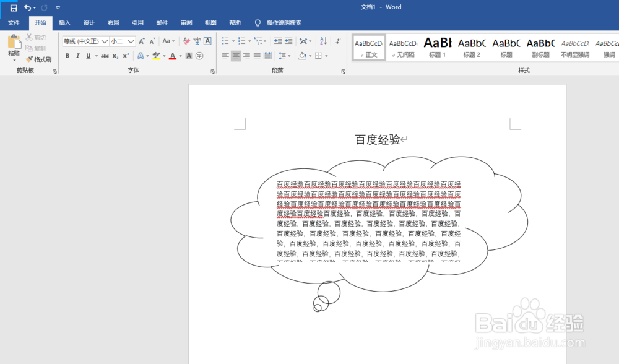Open the 帮助 ribbon tab
Screen dimensions: 619x364
pos(235,23)
